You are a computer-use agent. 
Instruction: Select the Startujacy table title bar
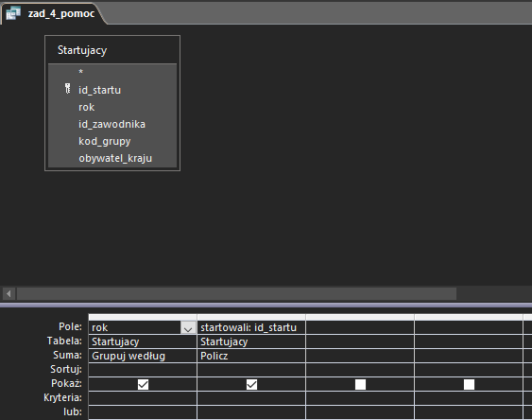112,50
